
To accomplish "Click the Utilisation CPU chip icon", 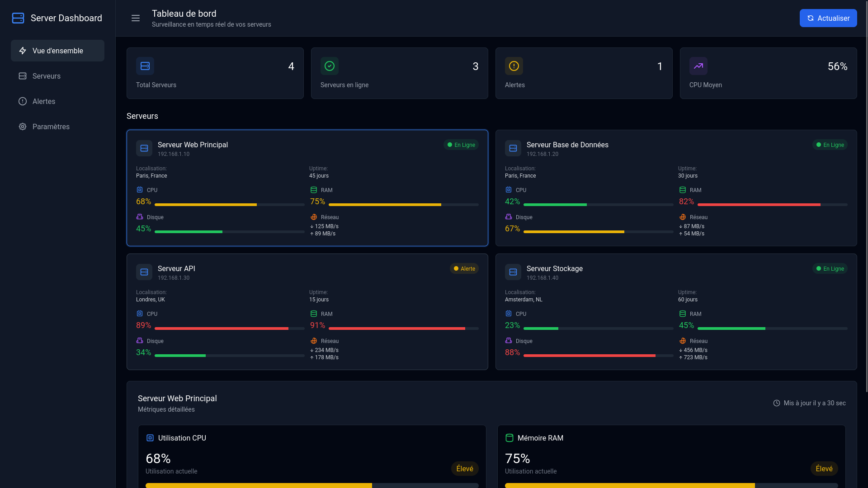I will tap(150, 438).
